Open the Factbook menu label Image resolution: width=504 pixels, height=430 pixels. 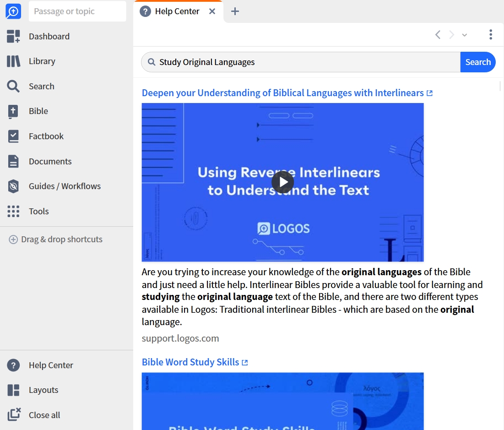46,136
